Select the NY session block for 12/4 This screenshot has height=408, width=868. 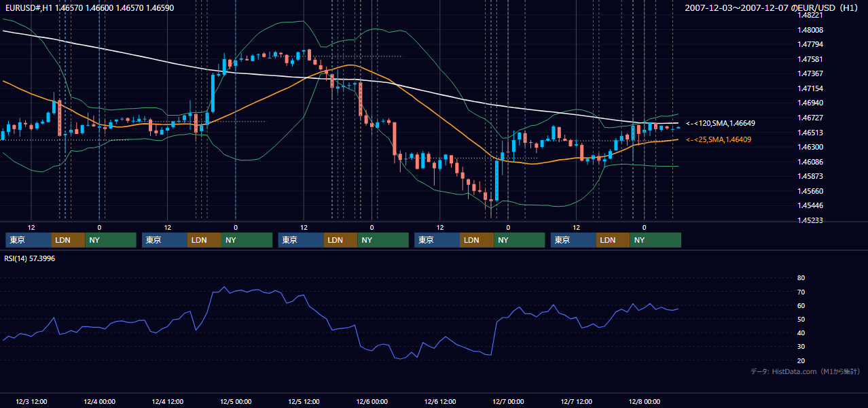[247, 240]
